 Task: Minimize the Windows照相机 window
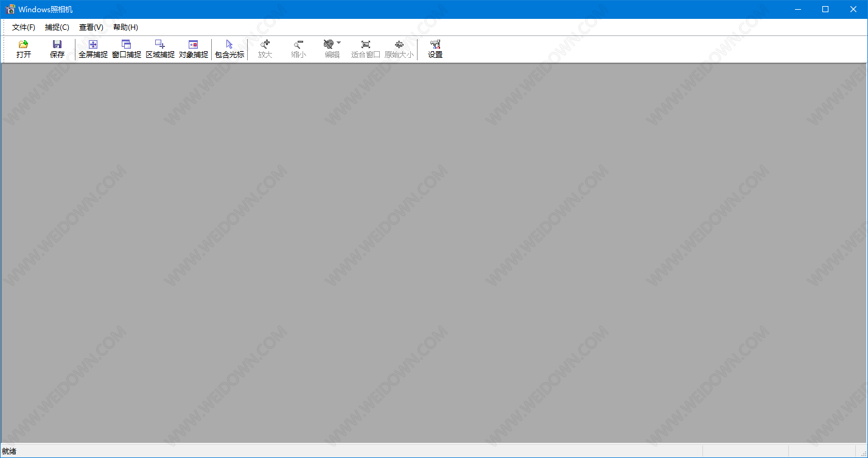tap(797, 9)
